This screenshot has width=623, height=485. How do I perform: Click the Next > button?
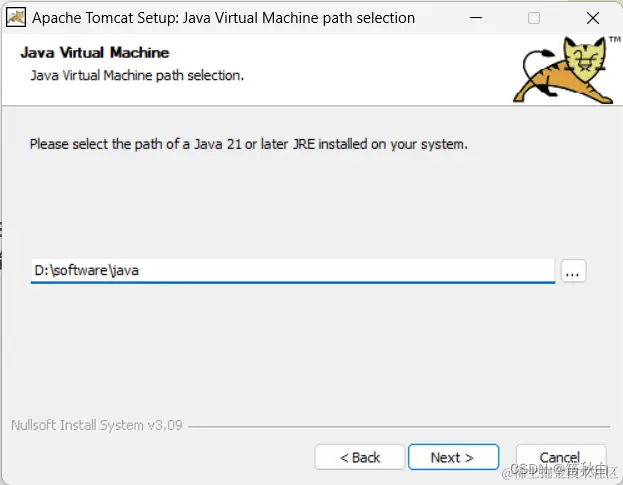coord(453,457)
